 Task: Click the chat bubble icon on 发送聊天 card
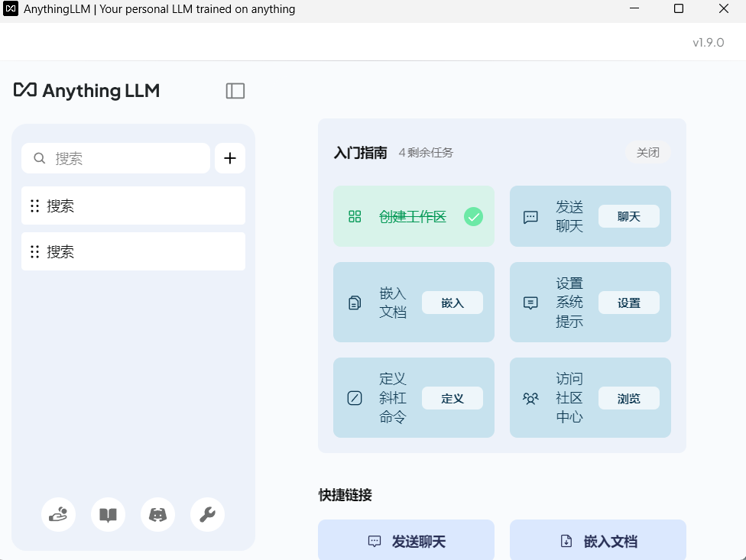[530, 216]
